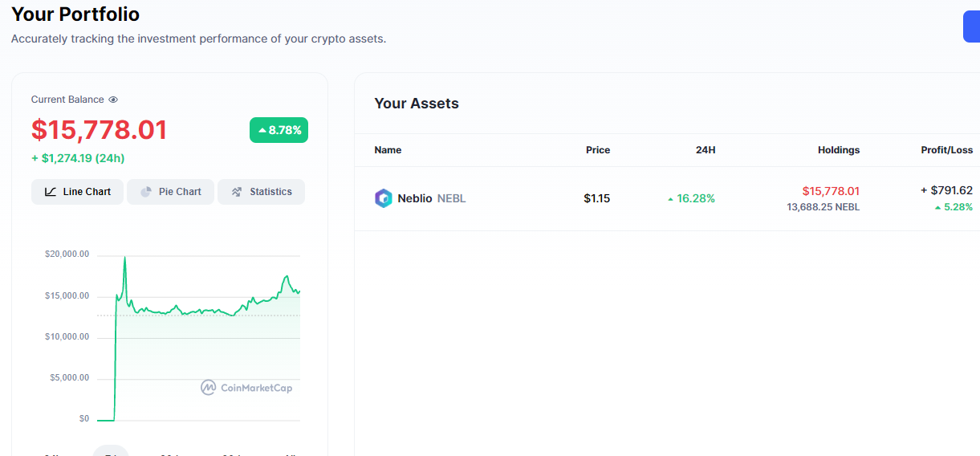
Task: Sort assets by the Price column header
Action: [598, 150]
